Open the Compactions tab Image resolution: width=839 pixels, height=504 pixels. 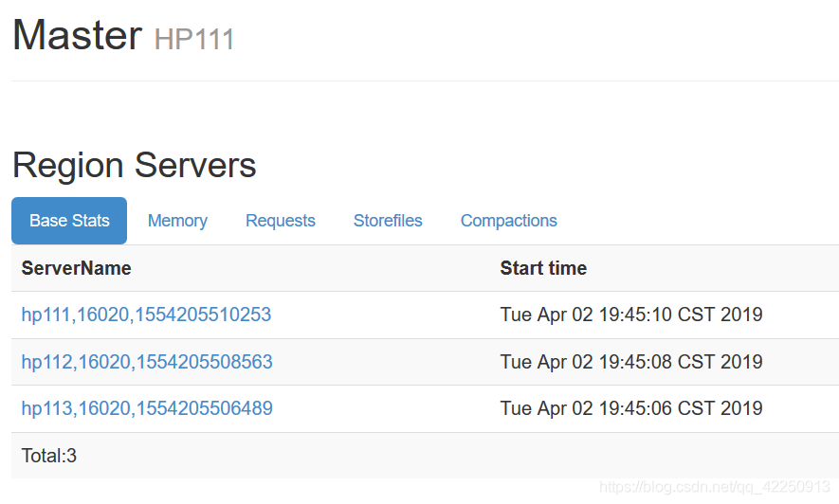(509, 221)
